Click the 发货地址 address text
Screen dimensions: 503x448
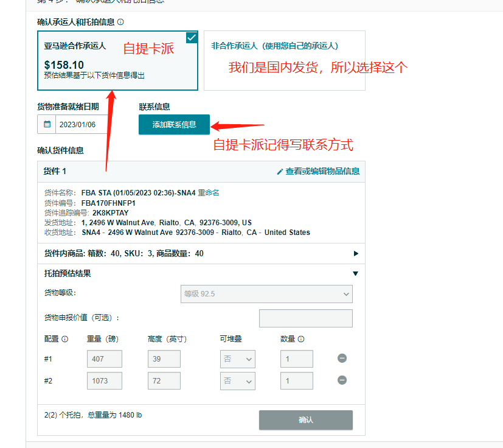point(167,223)
